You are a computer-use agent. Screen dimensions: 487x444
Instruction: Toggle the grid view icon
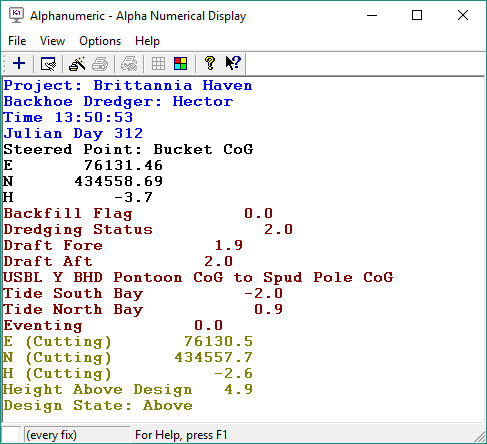(x=158, y=63)
